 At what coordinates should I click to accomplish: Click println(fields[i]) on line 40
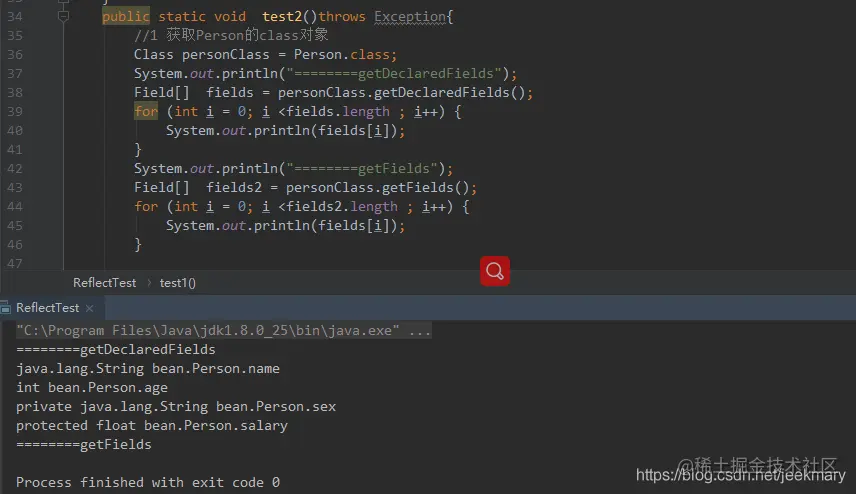pyautogui.click(x=325, y=130)
